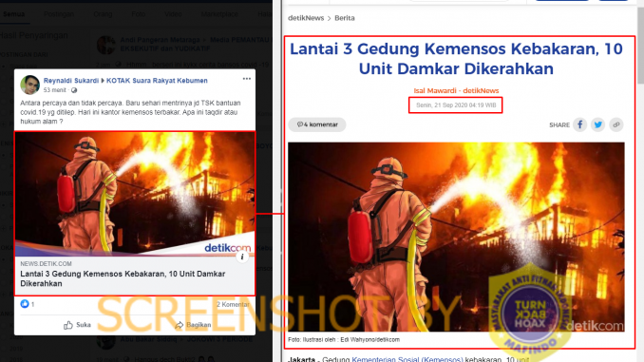Screen dimensions: 644x362
Task: Click the blue like reaction icon
Action: pyautogui.click(x=25, y=304)
